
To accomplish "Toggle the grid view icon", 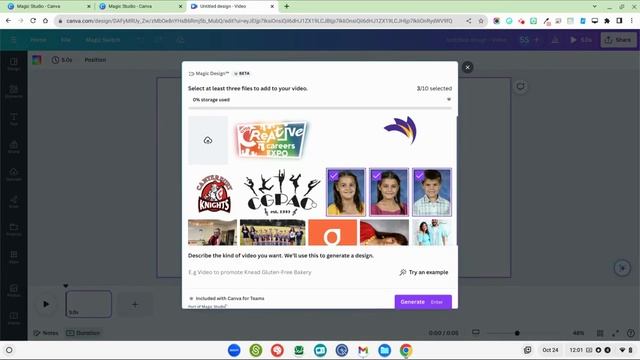I will pos(600,333).
